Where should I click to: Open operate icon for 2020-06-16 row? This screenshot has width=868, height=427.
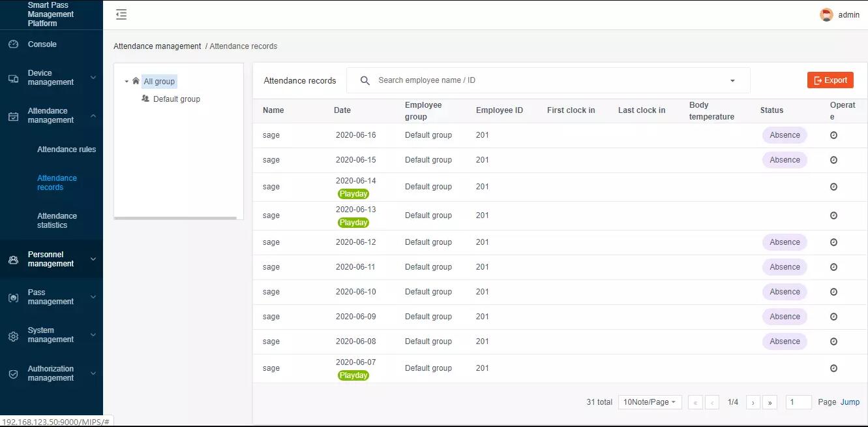tap(833, 135)
